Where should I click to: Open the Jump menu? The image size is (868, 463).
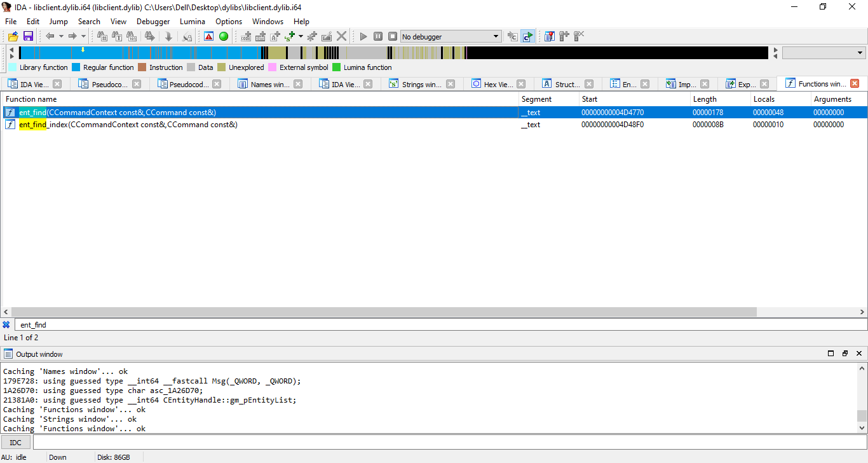(x=58, y=21)
